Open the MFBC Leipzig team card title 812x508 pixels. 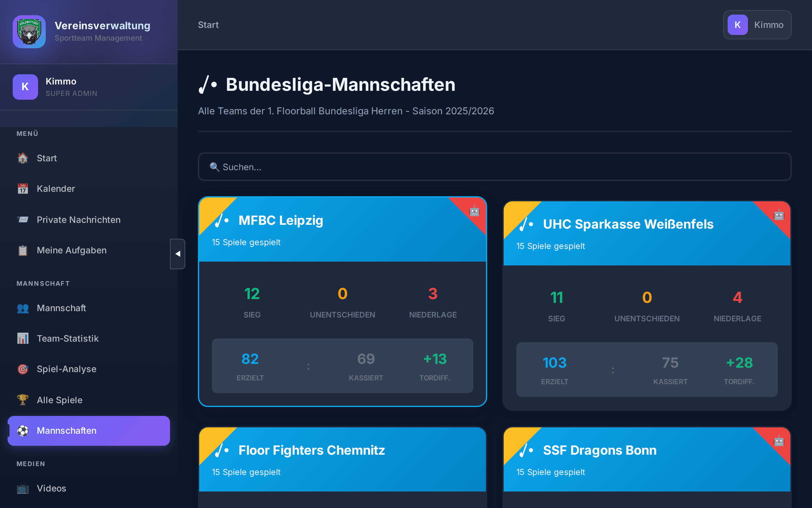coord(281,220)
